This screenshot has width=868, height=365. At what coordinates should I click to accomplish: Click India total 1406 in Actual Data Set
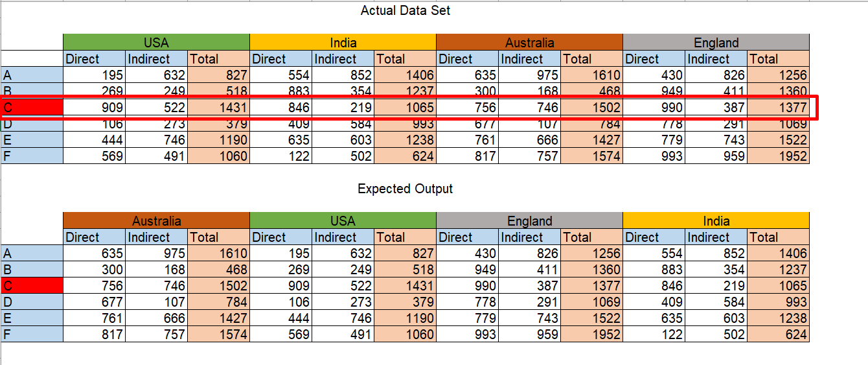click(x=405, y=75)
